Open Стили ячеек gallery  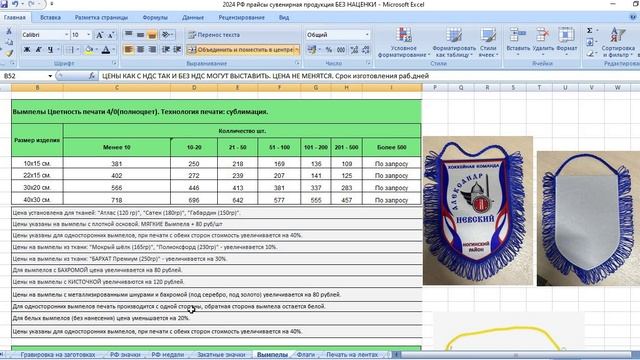(488, 42)
